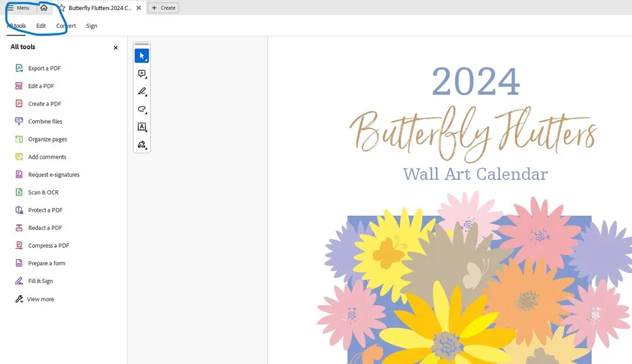Go to the Home icon
The image size is (632, 364).
coord(44,8)
